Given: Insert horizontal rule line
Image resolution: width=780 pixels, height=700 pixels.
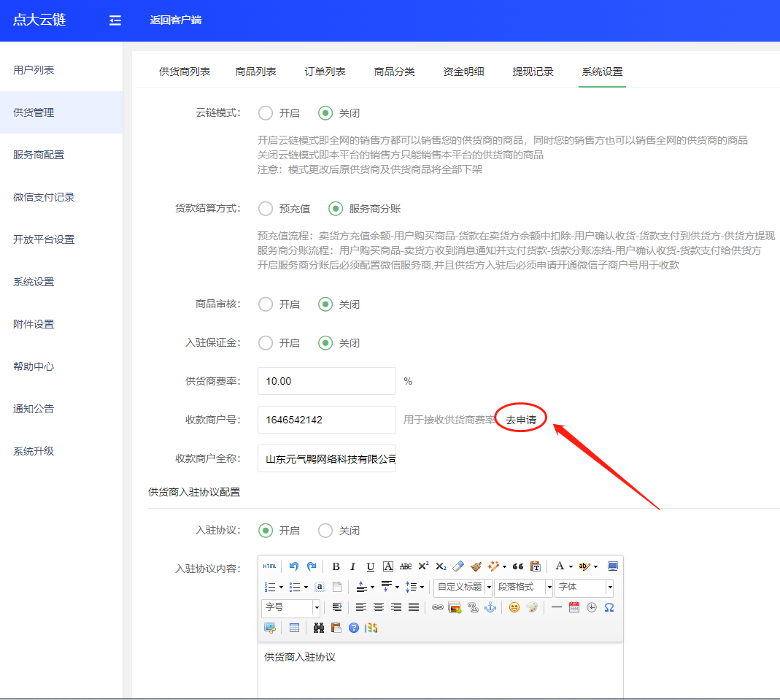Looking at the screenshot, I should (x=557, y=607).
